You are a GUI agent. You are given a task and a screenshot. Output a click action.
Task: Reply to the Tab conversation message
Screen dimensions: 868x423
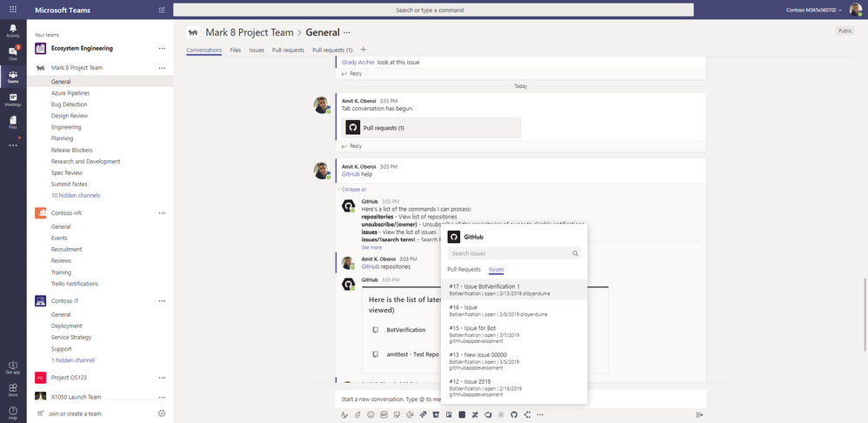click(352, 146)
